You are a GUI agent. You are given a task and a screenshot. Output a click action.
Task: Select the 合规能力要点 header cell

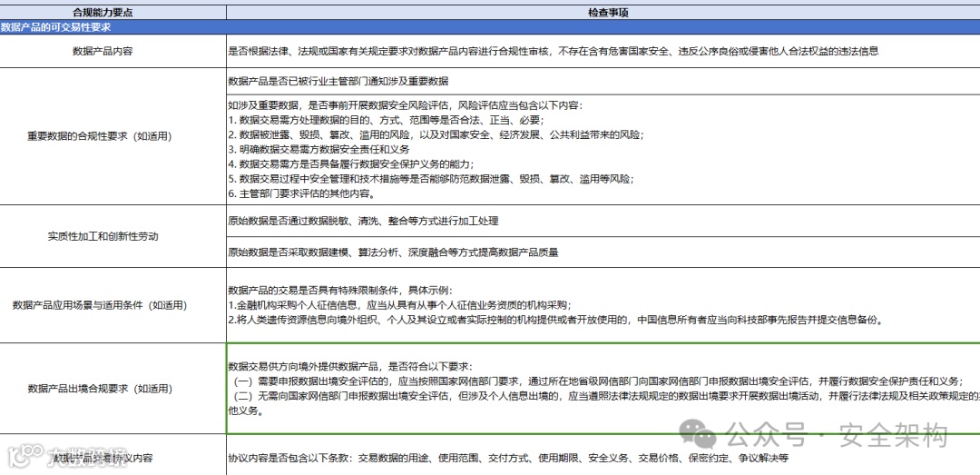tap(113, 12)
